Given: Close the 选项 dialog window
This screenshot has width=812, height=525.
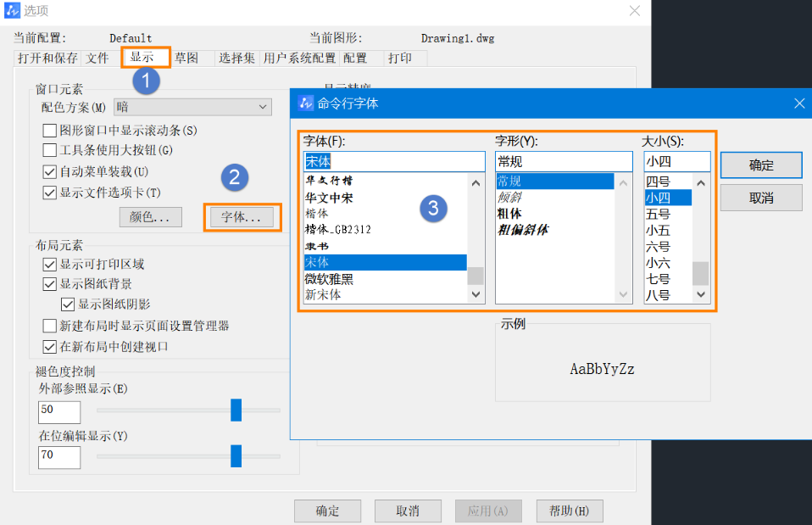Looking at the screenshot, I should click(634, 11).
